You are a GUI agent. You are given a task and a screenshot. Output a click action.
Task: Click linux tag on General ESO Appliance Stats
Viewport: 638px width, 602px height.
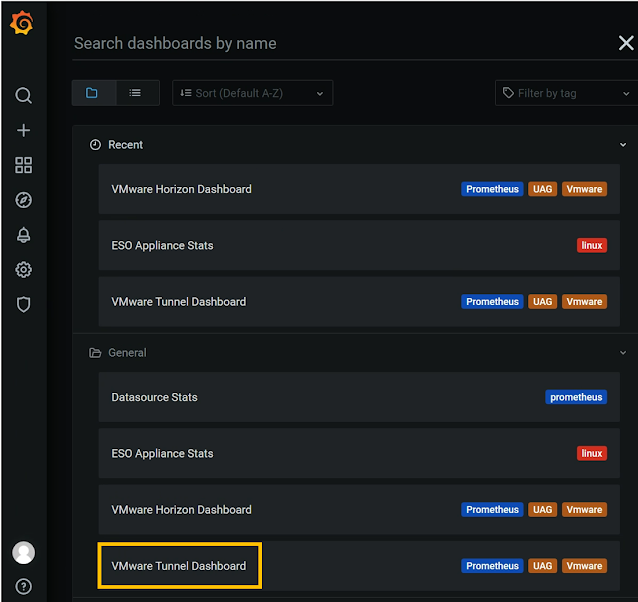coord(592,453)
